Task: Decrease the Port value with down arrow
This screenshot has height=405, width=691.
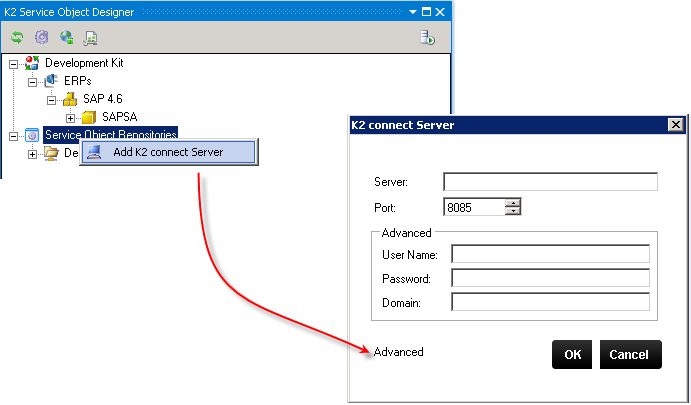Action: click(x=513, y=211)
